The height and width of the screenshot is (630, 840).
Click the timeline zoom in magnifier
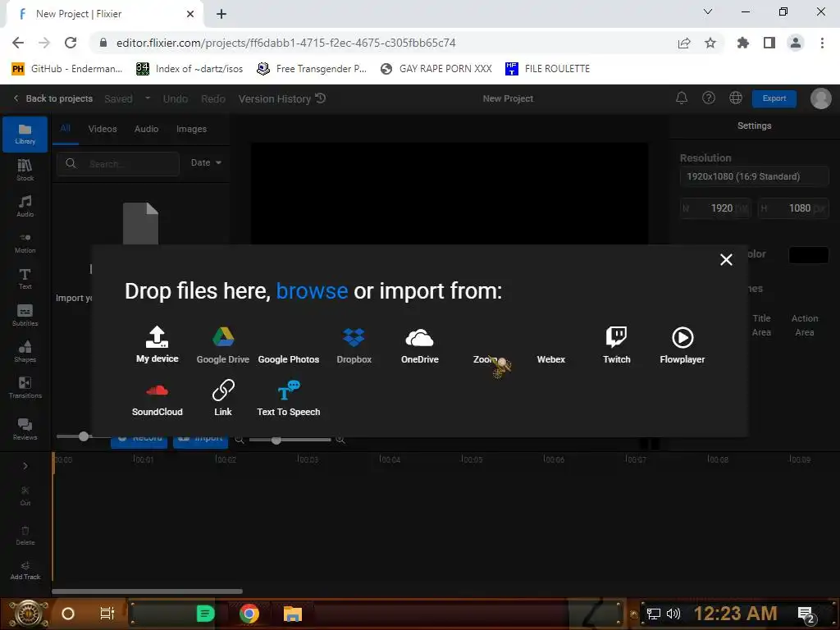tap(340, 440)
